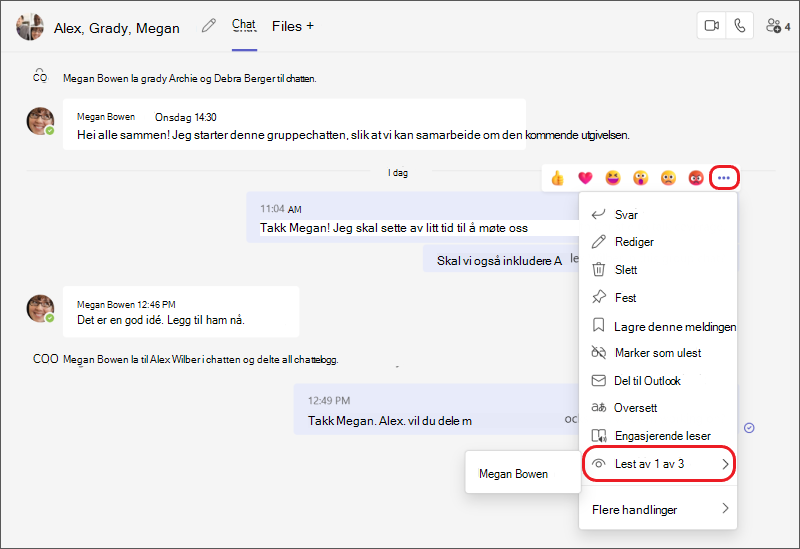The image size is (800, 549).
Task: Switch to the Files tab
Action: [287, 26]
